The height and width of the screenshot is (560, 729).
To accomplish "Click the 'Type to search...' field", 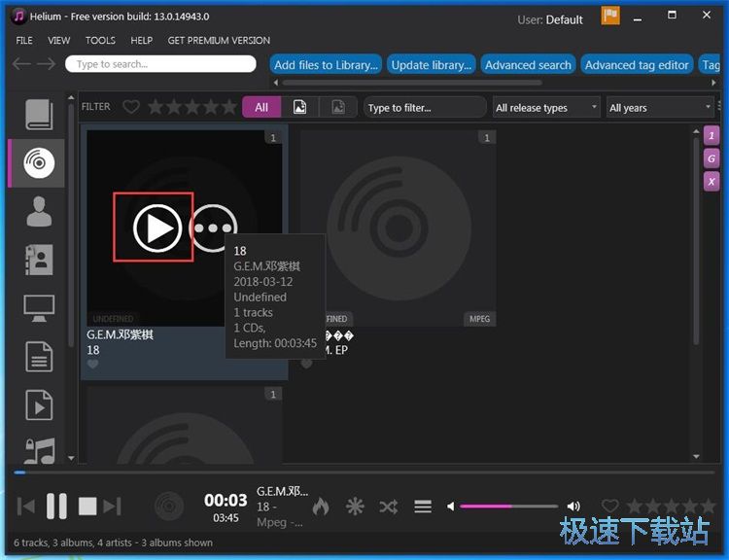I will coord(160,64).
